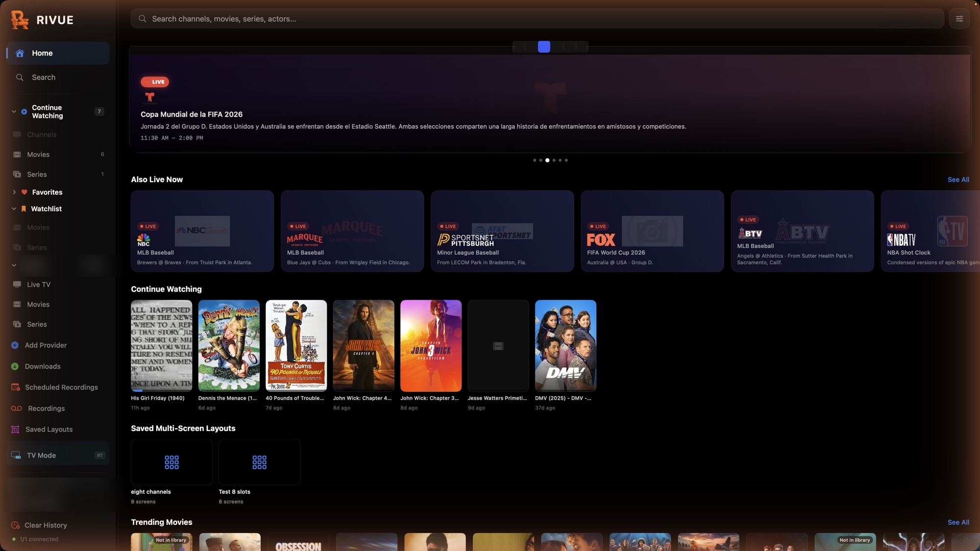Screen dimensions: 980x551
Task: Click the search channels input field
Action: (x=537, y=19)
